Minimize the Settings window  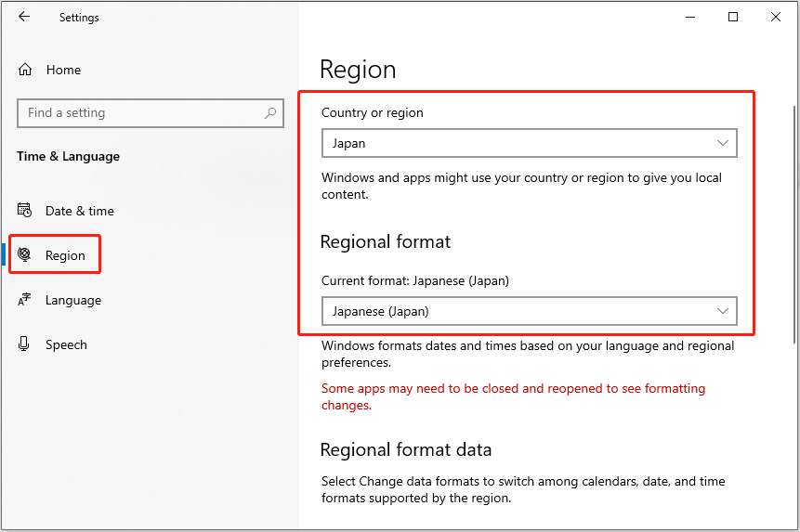(x=690, y=17)
